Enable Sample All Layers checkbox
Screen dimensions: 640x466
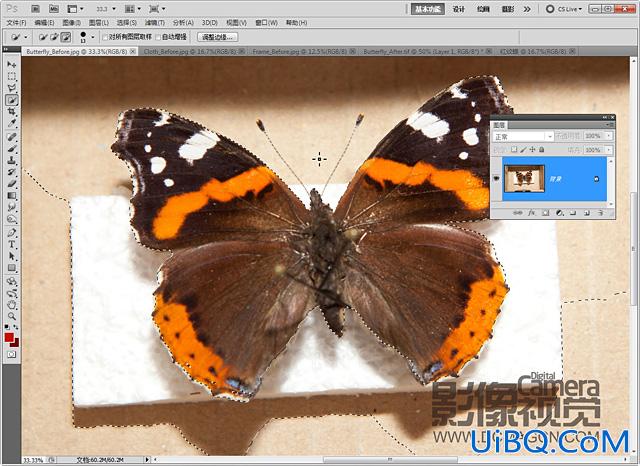point(105,37)
